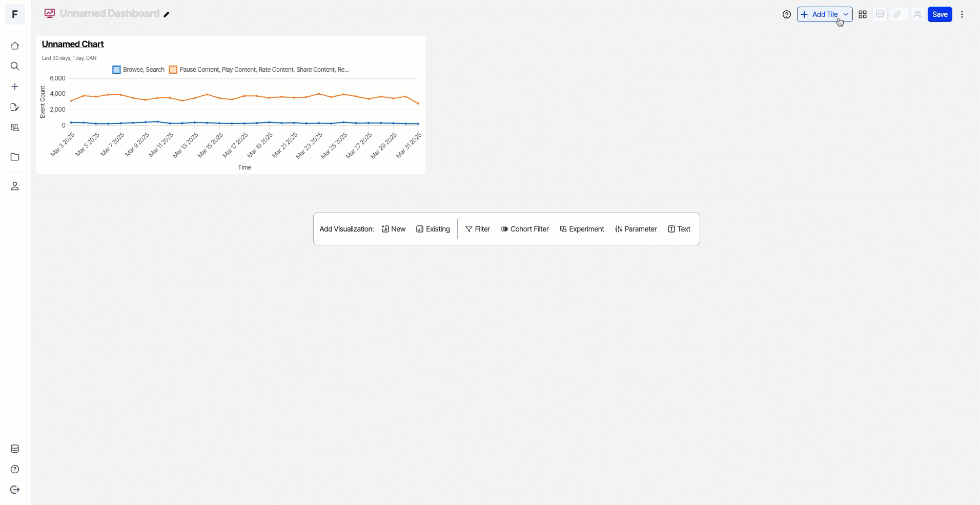
Task: Open the database icon in sidebar
Action: click(x=15, y=449)
